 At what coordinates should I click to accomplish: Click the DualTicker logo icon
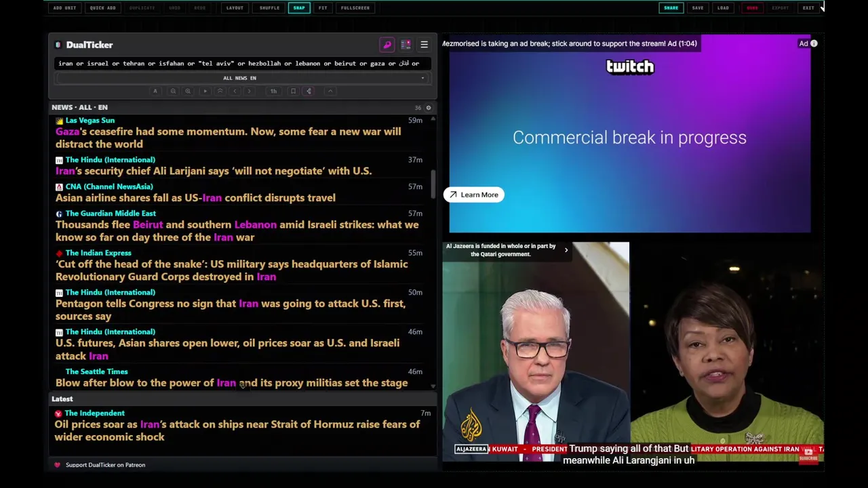58,45
